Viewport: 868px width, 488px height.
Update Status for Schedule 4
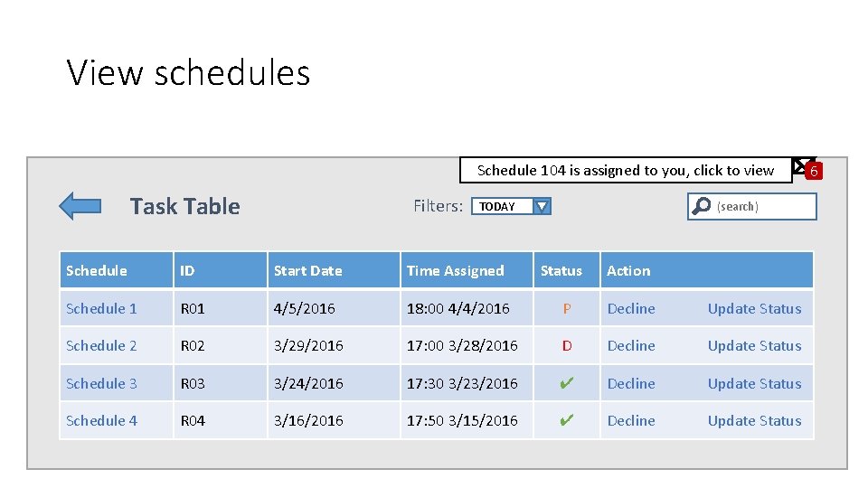754,420
